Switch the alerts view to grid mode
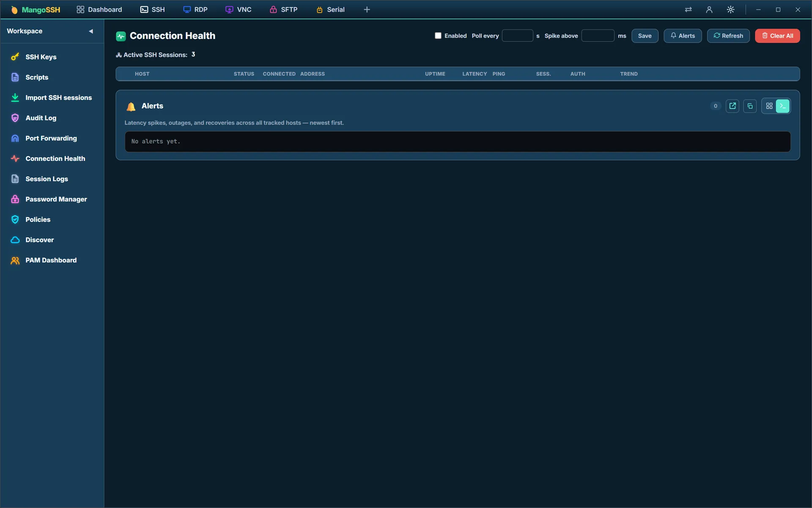The width and height of the screenshot is (812, 508). 769,106
